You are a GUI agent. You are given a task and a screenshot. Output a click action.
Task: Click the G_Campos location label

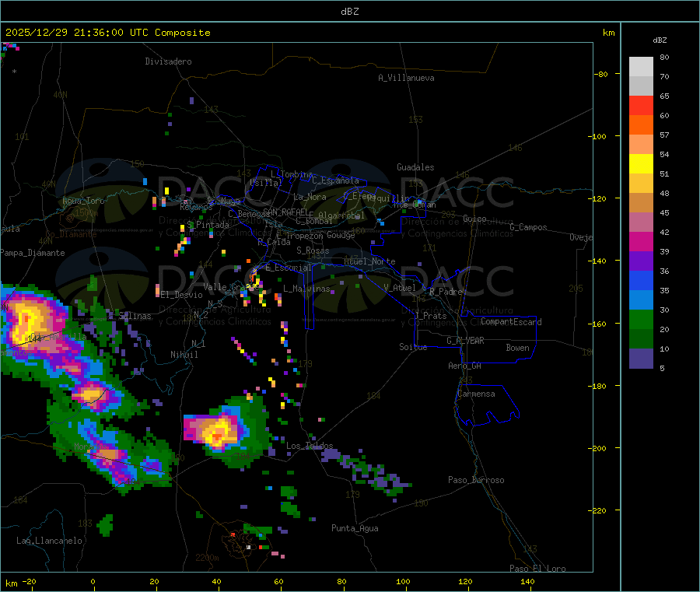point(529,227)
